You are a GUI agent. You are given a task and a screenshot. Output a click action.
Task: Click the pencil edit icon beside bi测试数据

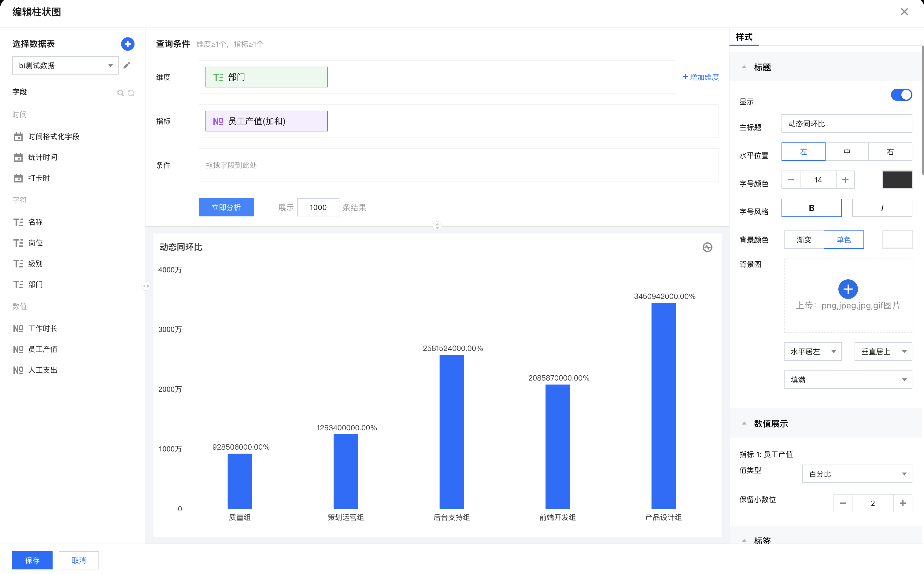(127, 65)
